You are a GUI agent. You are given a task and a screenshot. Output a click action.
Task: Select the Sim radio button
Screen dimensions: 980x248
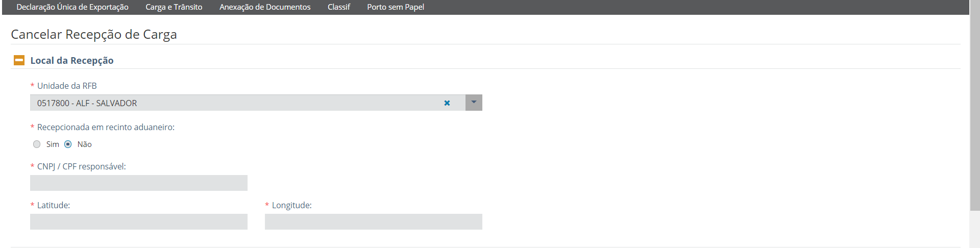tap(37, 144)
